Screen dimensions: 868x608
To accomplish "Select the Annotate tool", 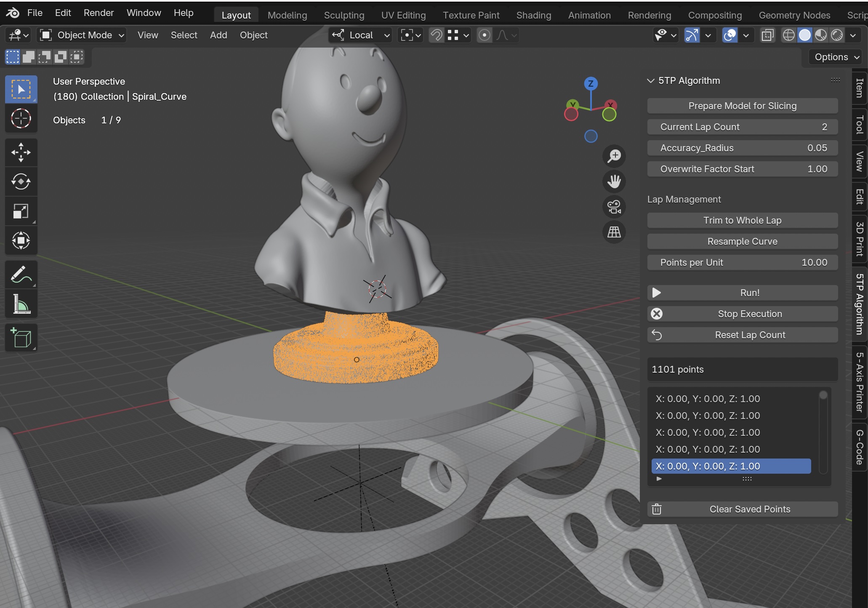I will click(x=21, y=275).
